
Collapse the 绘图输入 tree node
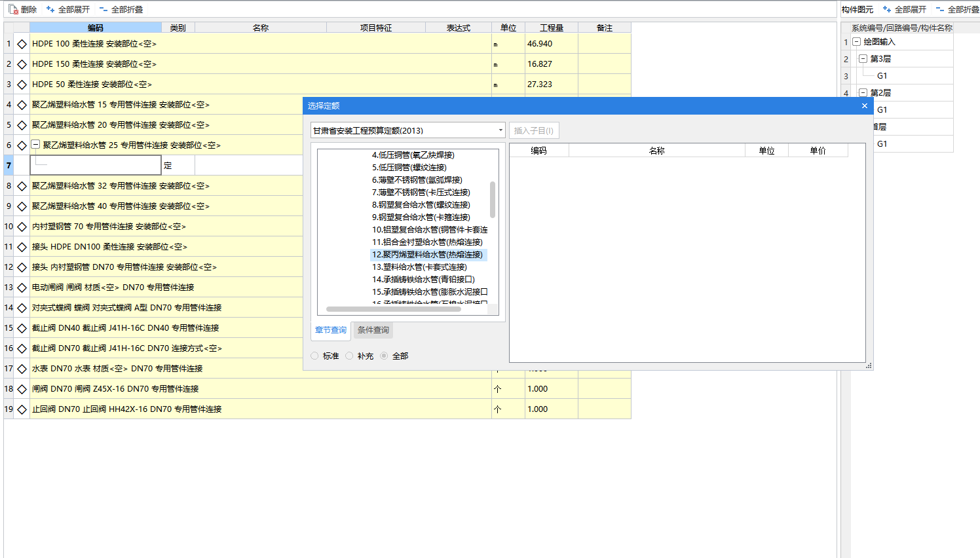click(x=856, y=41)
